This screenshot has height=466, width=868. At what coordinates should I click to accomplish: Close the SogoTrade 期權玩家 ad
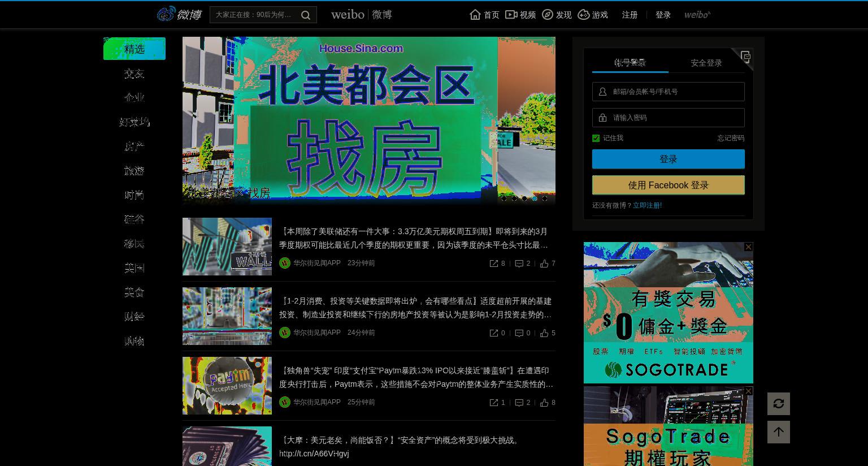[x=748, y=391]
